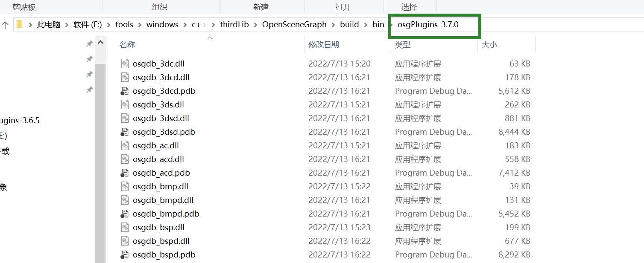The image size is (644, 263).
Task: Click the 5,612 KB size value
Action: click(x=514, y=91)
